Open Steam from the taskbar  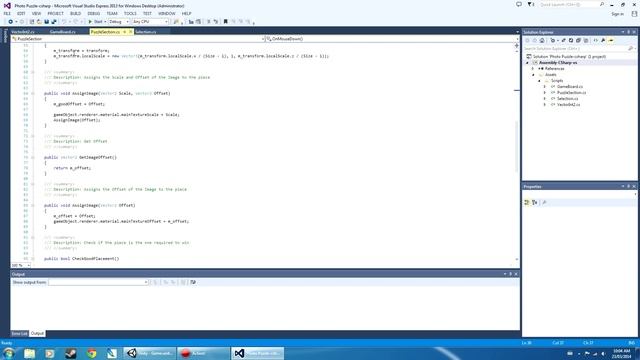tap(71, 353)
